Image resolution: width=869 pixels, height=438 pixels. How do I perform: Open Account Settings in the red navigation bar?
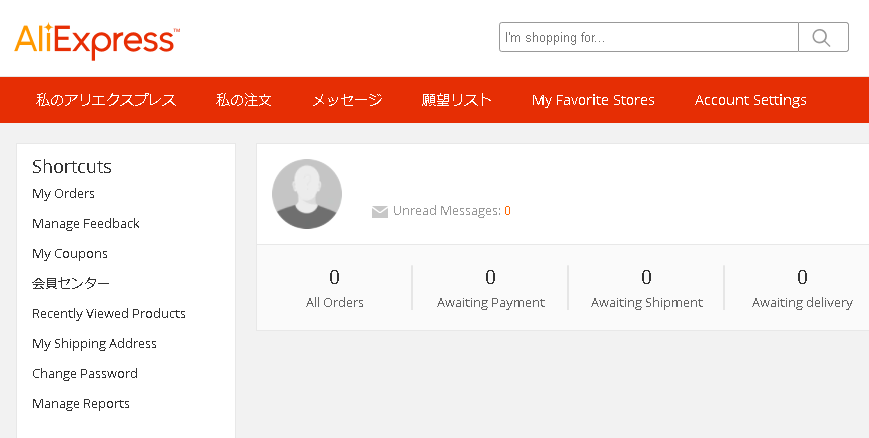click(x=750, y=100)
